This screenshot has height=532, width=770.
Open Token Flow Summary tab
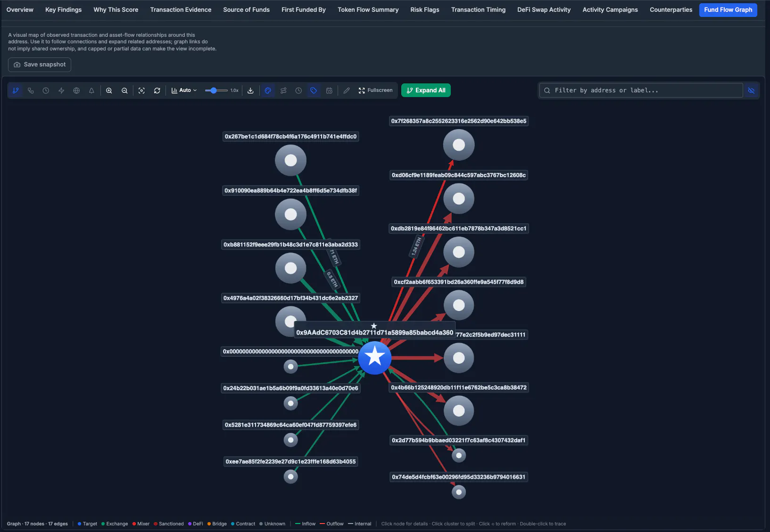[x=368, y=10]
